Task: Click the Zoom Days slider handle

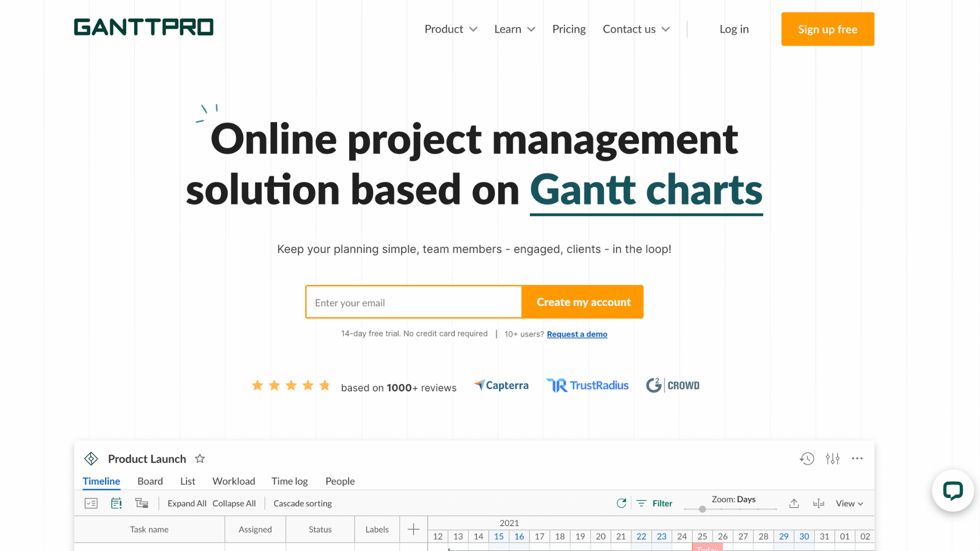Action: [x=702, y=509]
